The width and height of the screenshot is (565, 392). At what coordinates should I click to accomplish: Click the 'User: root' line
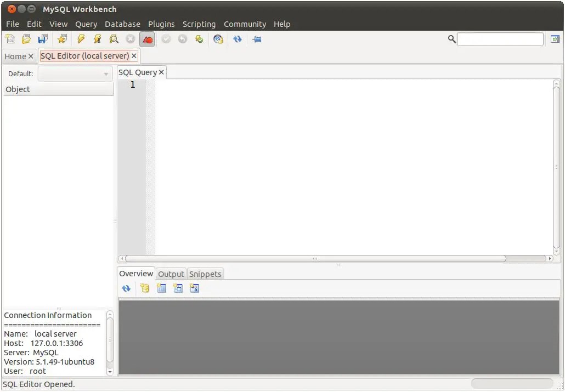(x=25, y=371)
